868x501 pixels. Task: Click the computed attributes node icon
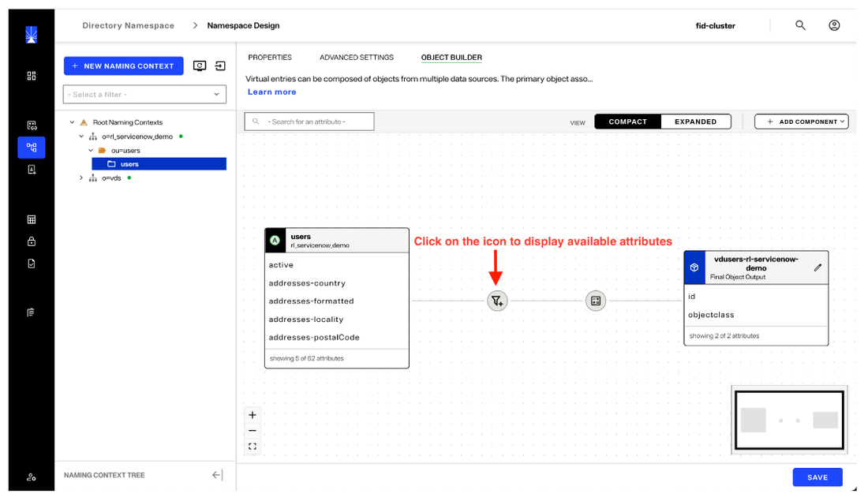pos(596,301)
